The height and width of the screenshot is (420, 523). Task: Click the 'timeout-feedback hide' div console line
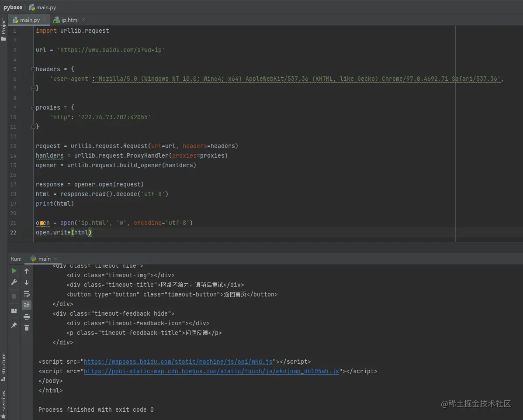coord(114,313)
